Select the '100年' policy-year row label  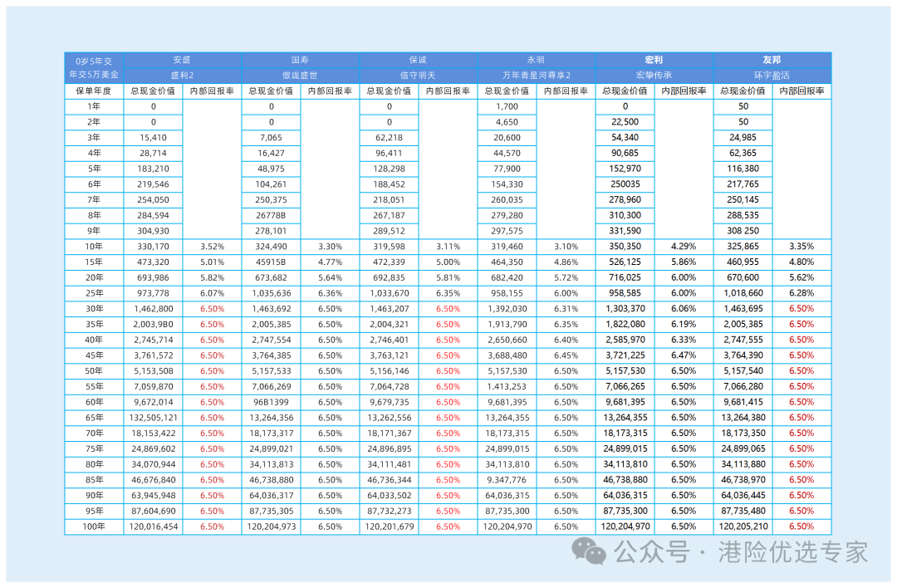pyautogui.click(x=94, y=527)
